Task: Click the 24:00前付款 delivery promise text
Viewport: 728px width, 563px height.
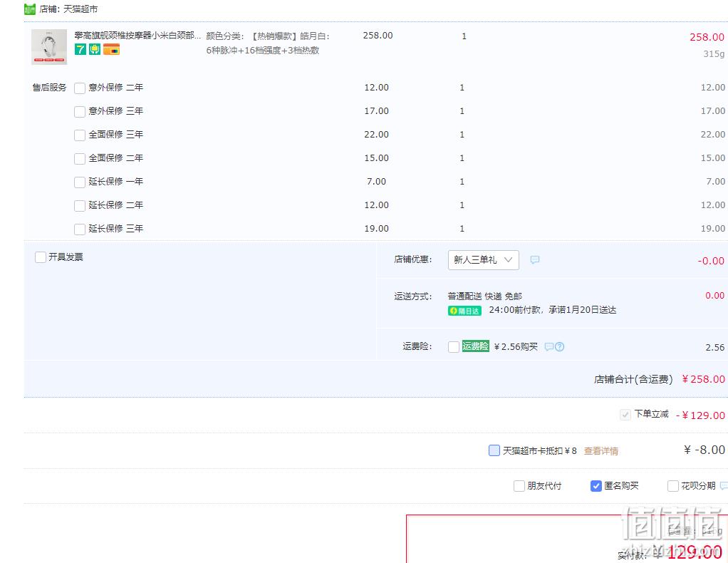Action: point(553,310)
